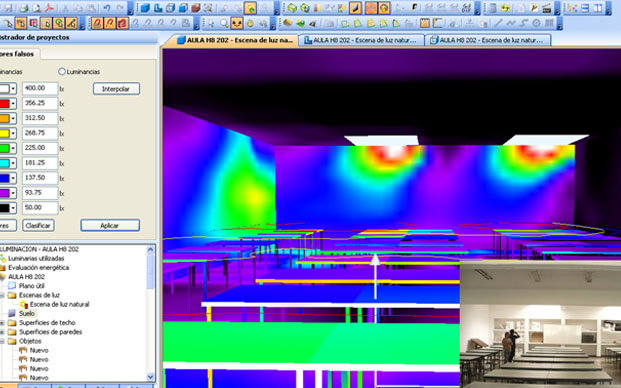Click the undo arrow icon
The image size is (621, 388).
[x=107, y=8]
